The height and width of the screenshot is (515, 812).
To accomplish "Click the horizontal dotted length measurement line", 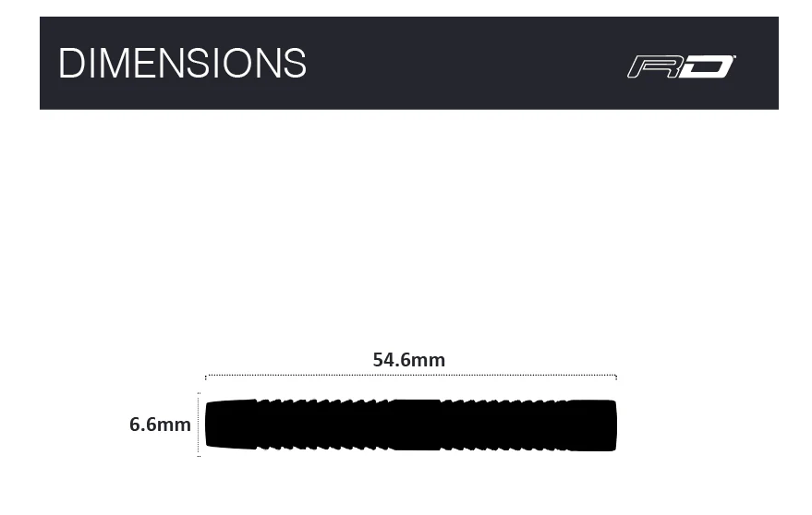I will click(x=410, y=376).
